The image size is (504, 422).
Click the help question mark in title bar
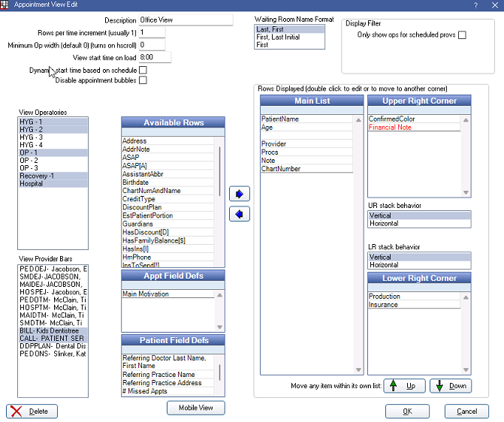(x=475, y=5)
